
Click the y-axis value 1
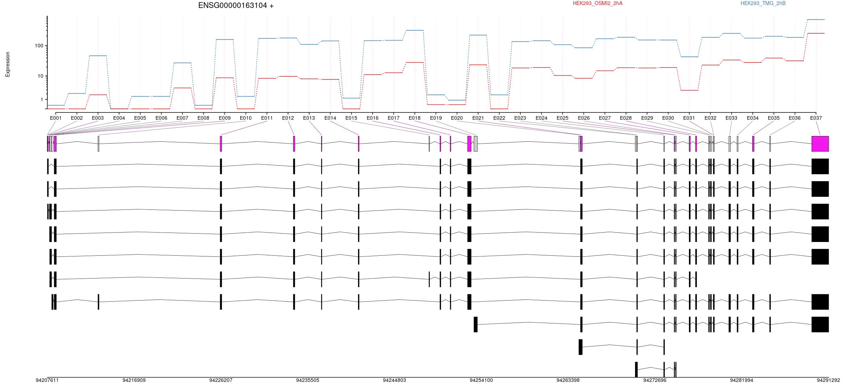point(42,99)
